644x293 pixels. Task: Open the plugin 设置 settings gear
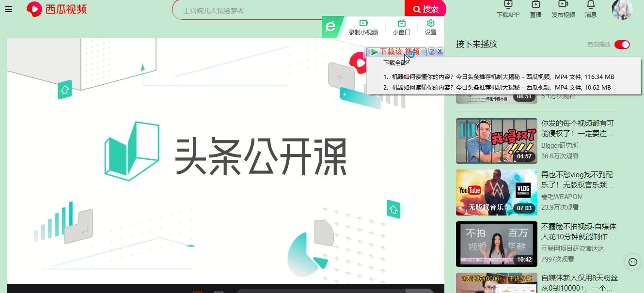click(430, 27)
